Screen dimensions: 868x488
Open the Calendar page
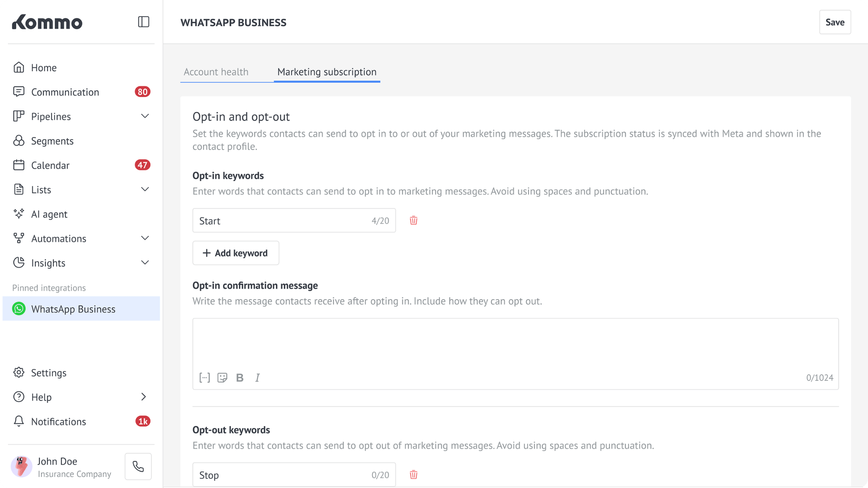click(81, 165)
